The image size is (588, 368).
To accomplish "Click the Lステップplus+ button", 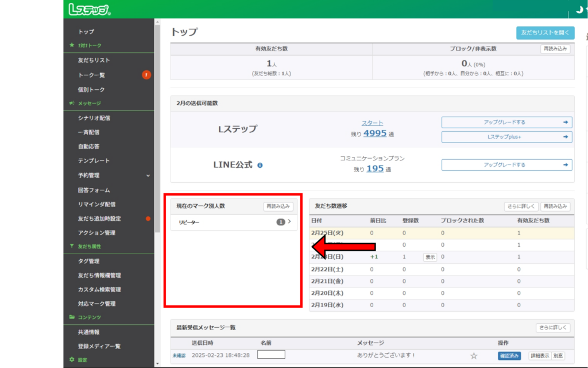I will (x=506, y=137).
